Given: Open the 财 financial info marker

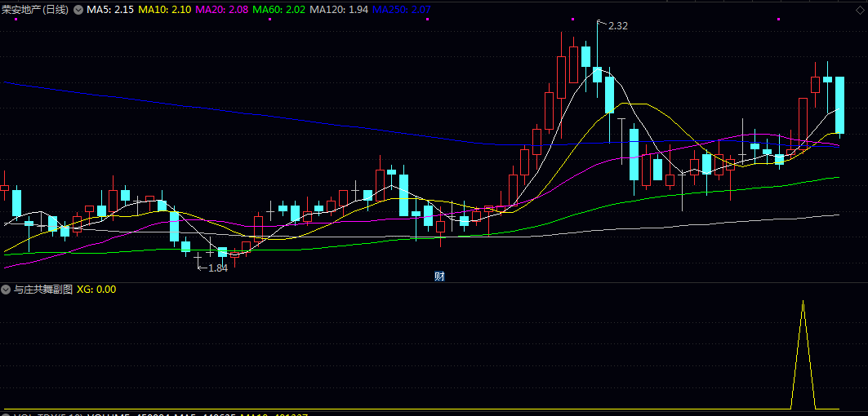Looking at the screenshot, I should [x=439, y=277].
